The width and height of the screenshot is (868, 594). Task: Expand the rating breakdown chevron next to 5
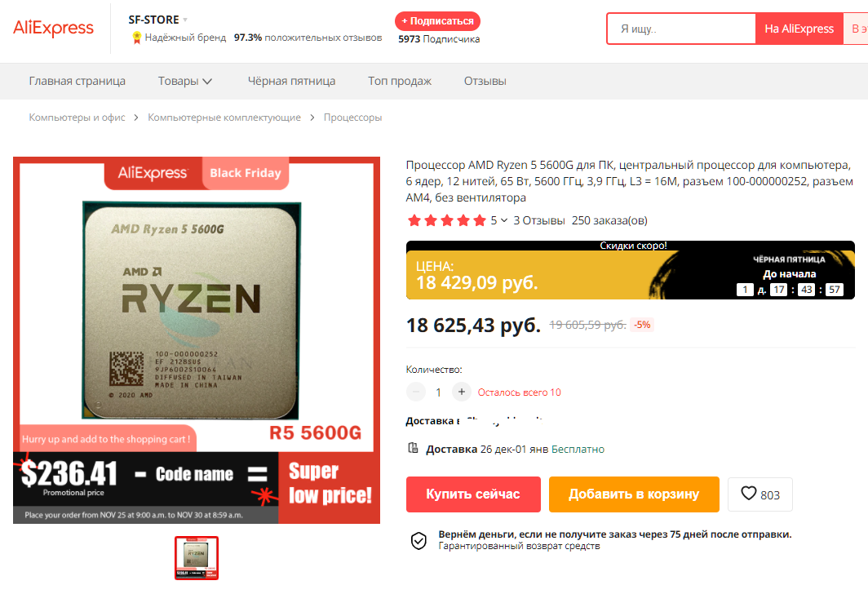[x=504, y=220]
